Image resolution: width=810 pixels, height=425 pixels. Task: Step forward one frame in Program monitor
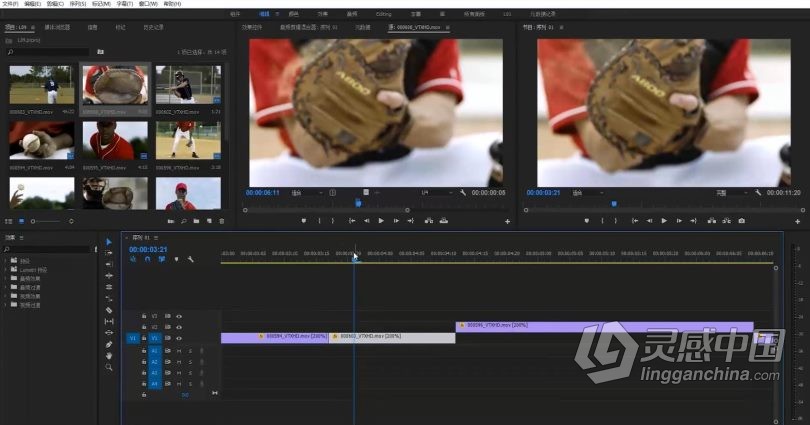(x=679, y=221)
